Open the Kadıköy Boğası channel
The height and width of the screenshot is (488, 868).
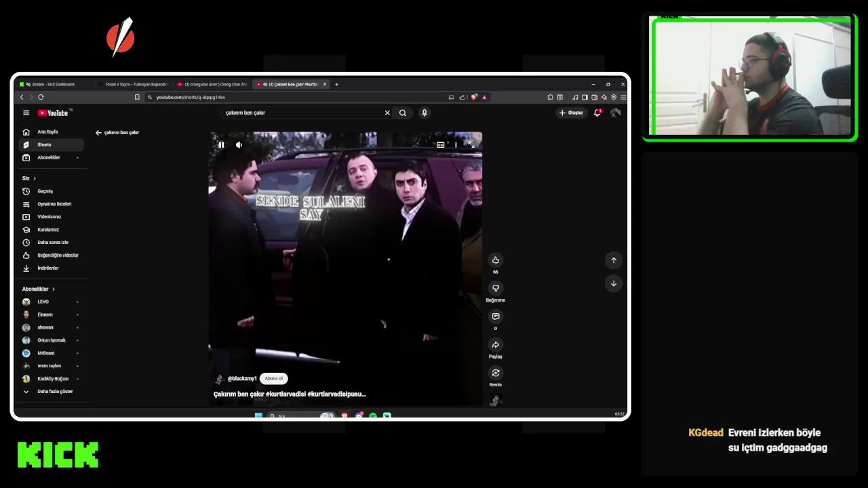(52, 379)
